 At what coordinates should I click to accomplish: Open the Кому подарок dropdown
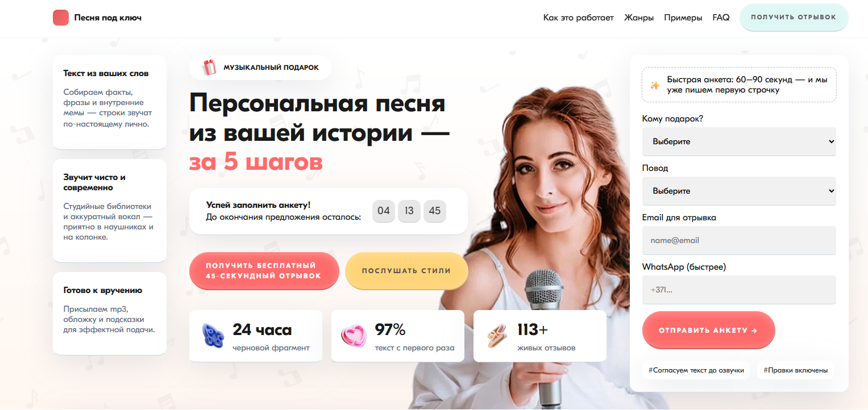[739, 141]
